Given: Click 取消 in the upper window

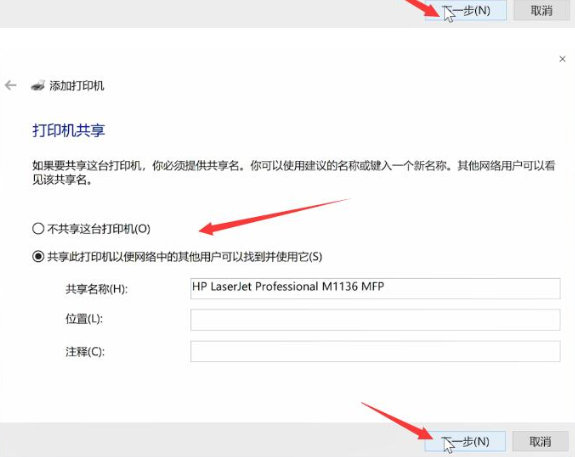Looking at the screenshot, I should click(x=541, y=10).
